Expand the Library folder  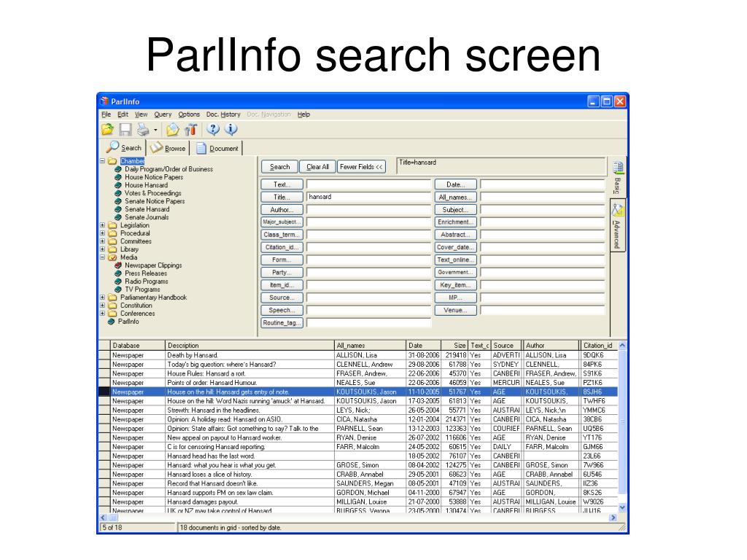(x=102, y=249)
